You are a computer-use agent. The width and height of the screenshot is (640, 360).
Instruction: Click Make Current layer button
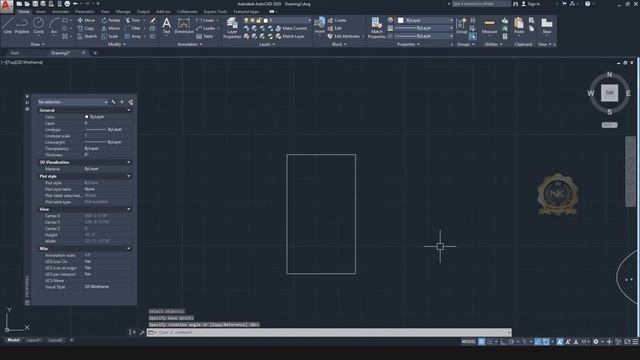coord(291,28)
